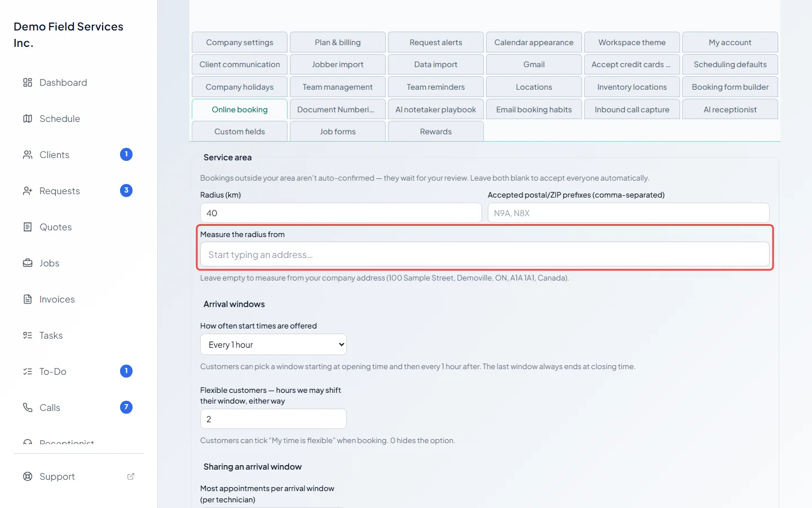
Task: Go to the Schedule page
Action: coord(79,119)
